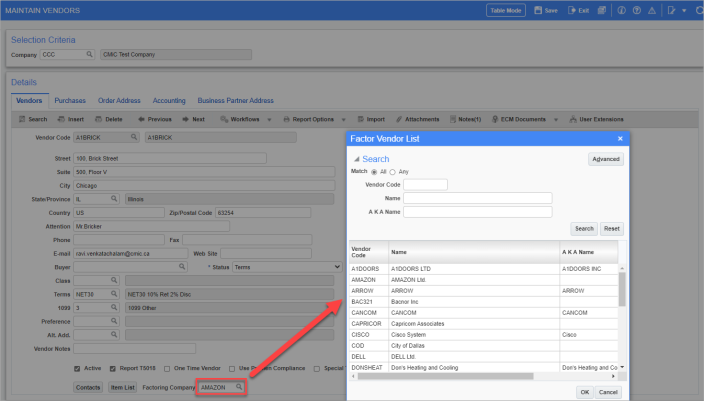Open the header dropdown arrow beside edit icon

pyautogui.click(x=684, y=10)
